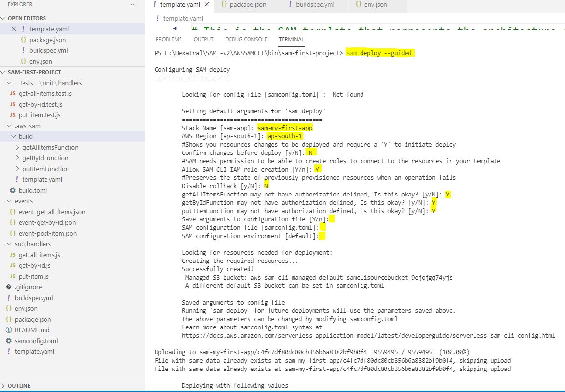Click the braces icon on package.json tab
Image resolution: width=565 pixels, height=392 pixels.
(224, 4)
